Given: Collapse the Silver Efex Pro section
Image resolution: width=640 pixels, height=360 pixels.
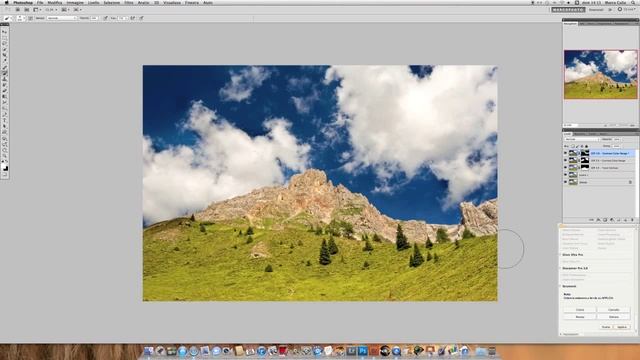Looking at the screenshot, I should [560, 254].
